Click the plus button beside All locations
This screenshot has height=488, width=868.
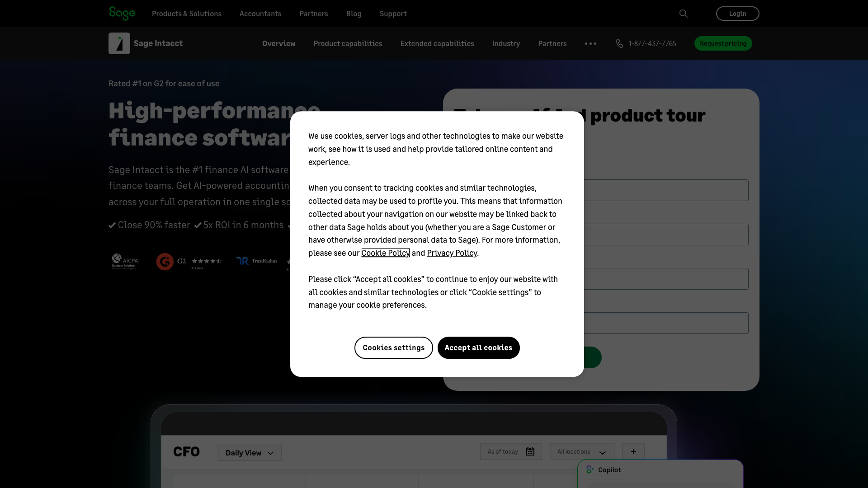pyautogui.click(x=633, y=451)
